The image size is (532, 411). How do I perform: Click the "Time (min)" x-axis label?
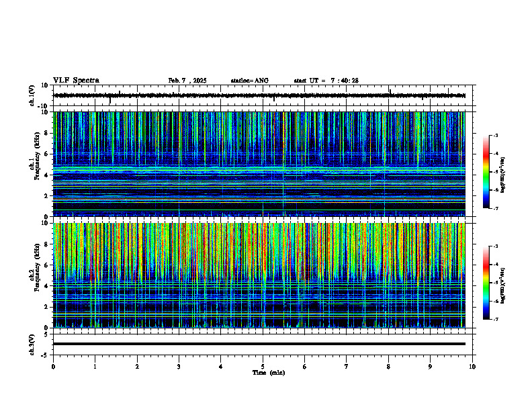click(x=269, y=373)
